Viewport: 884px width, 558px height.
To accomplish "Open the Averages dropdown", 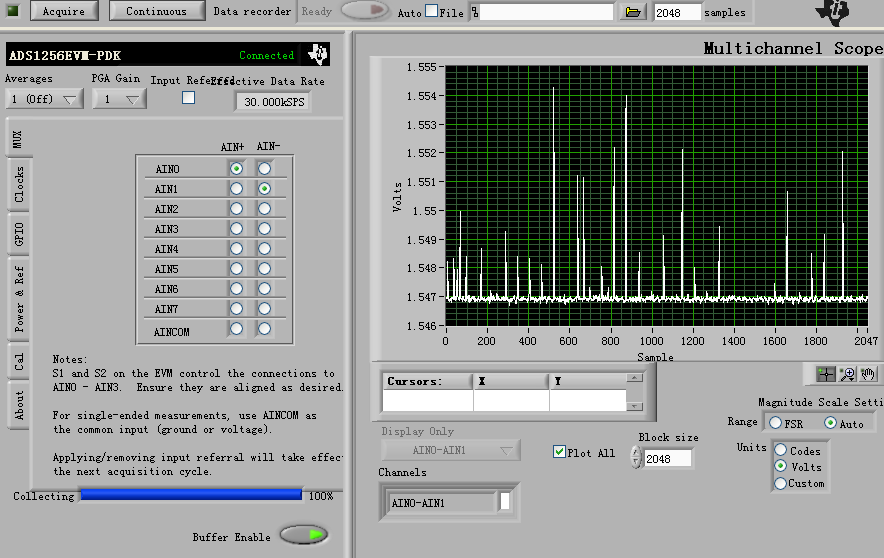I will point(44,99).
